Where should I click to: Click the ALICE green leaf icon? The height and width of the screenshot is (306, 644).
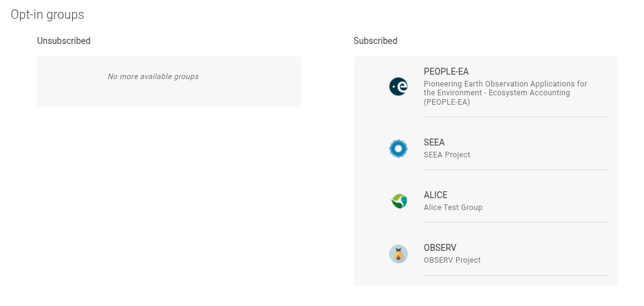[x=398, y=201]
